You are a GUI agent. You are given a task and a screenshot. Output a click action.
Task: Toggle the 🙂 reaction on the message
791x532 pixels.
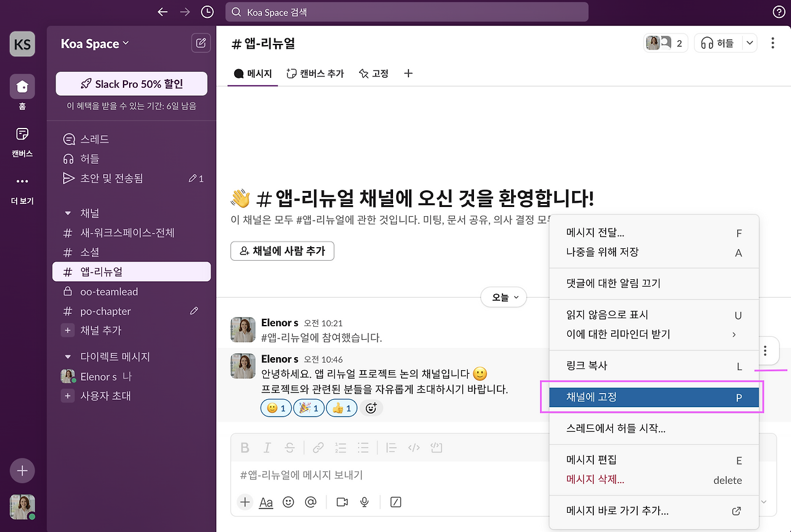[276, 408]
